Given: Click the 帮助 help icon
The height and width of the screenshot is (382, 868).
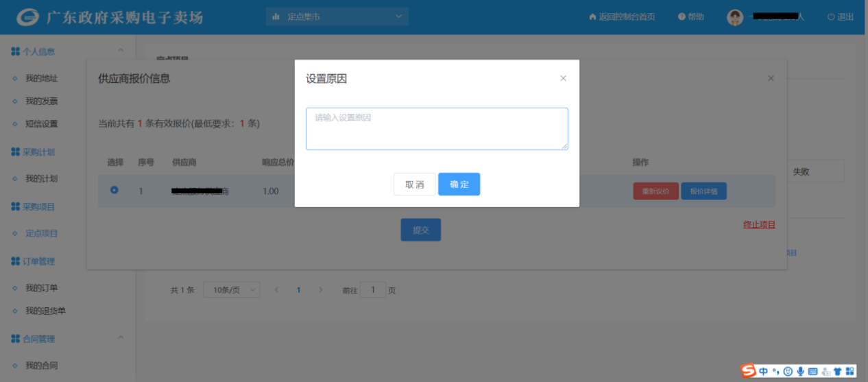Looking at the screenshot, I should [682, 17].
